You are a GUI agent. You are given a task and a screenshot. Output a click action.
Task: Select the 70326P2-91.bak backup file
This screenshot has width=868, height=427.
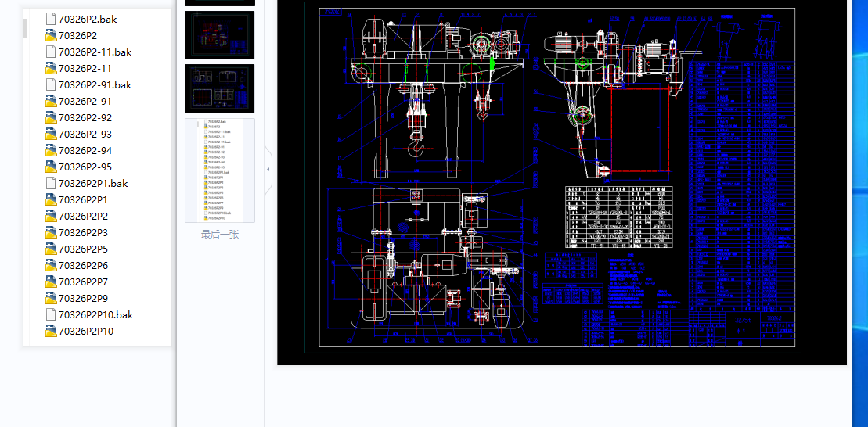(95, 85)
